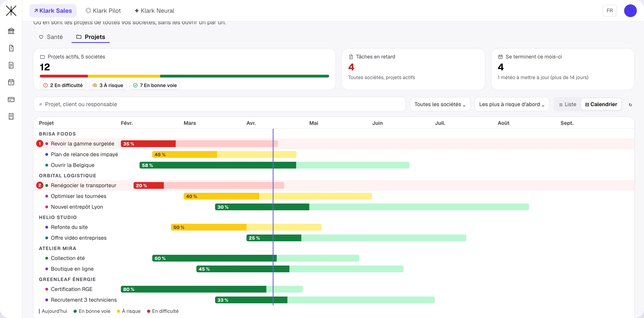Viewport: 644px width, 318px height.
Task: Open the Renégocier le transporteur project
Action: point(83,185)
